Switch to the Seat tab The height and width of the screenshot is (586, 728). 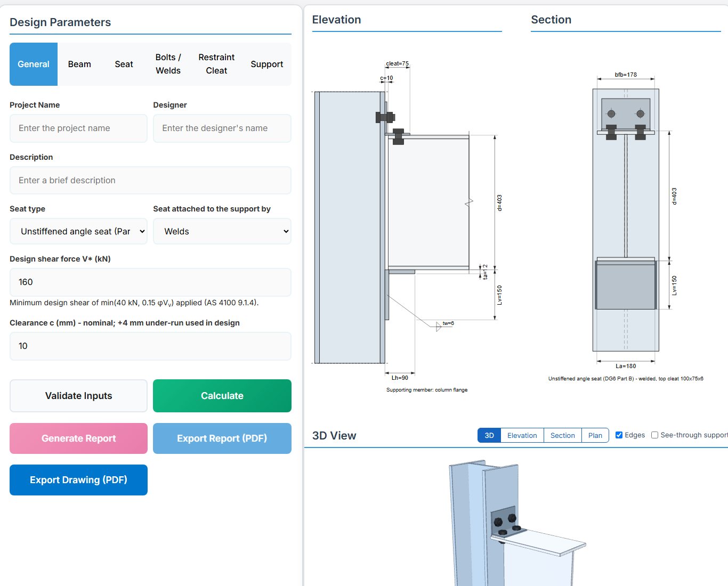124,64
